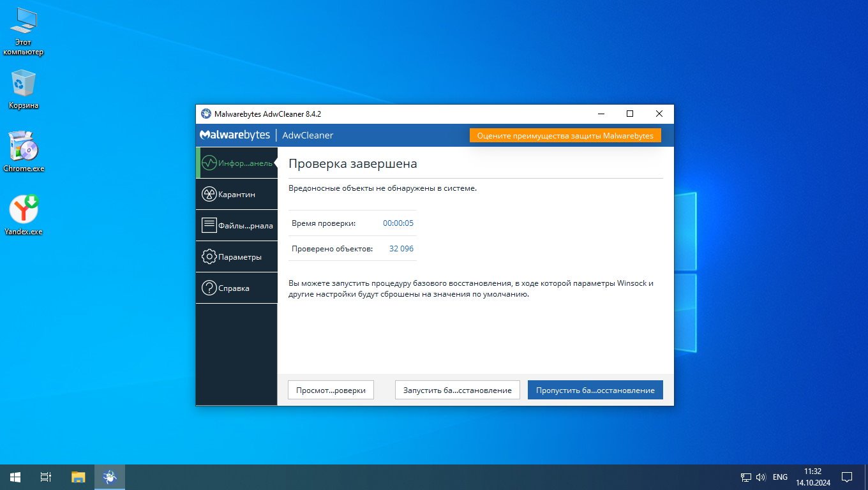Click the Malwarebytes logo in the header
Screen dimensions: 868x490
coord(235,135)
